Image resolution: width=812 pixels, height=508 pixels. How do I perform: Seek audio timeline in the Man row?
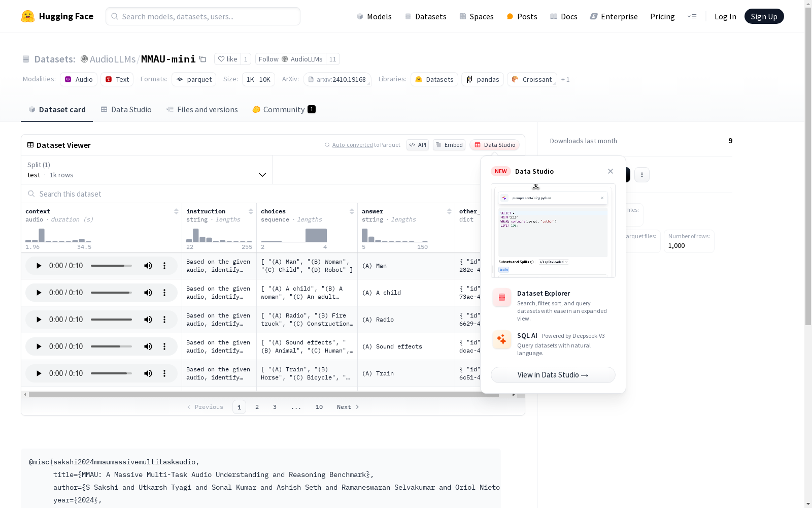click(x=111, y=266)
